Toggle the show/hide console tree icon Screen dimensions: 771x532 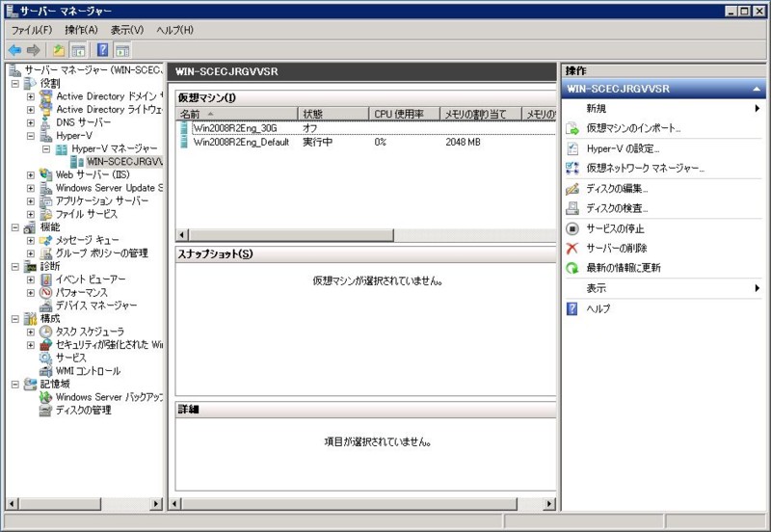[x=79, y=50]
